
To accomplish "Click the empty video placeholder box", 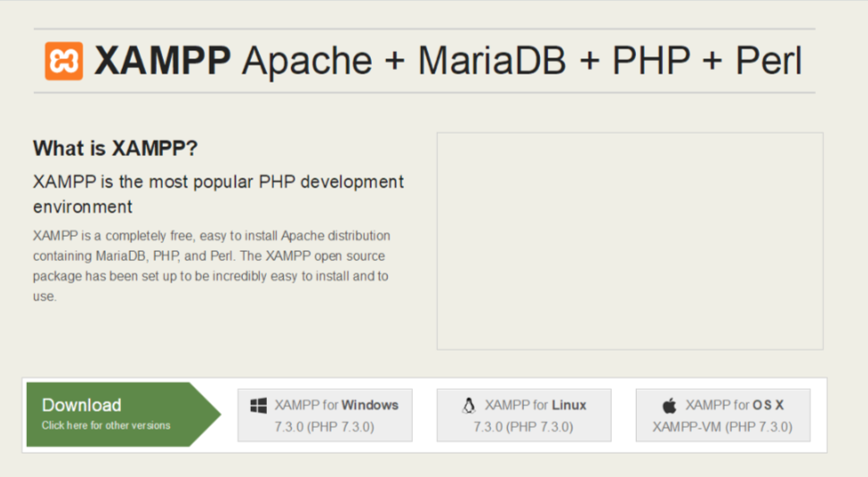I will pyautogui.click(x=630, y=241).
